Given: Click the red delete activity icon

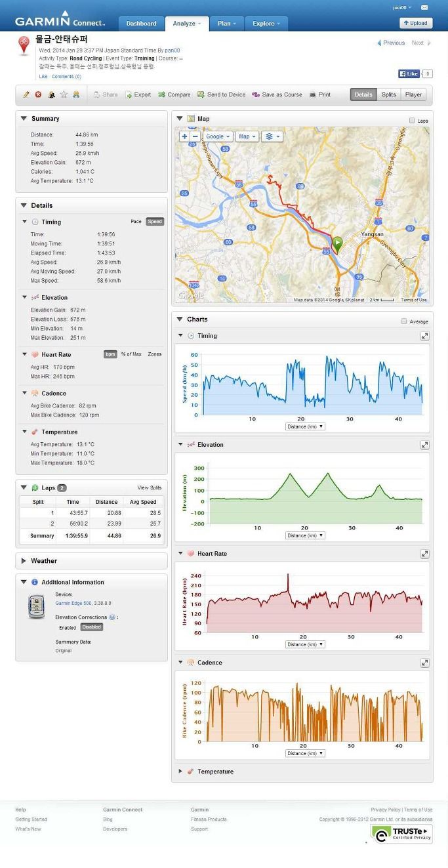Looking at the screenshot, I should [38, 94].
